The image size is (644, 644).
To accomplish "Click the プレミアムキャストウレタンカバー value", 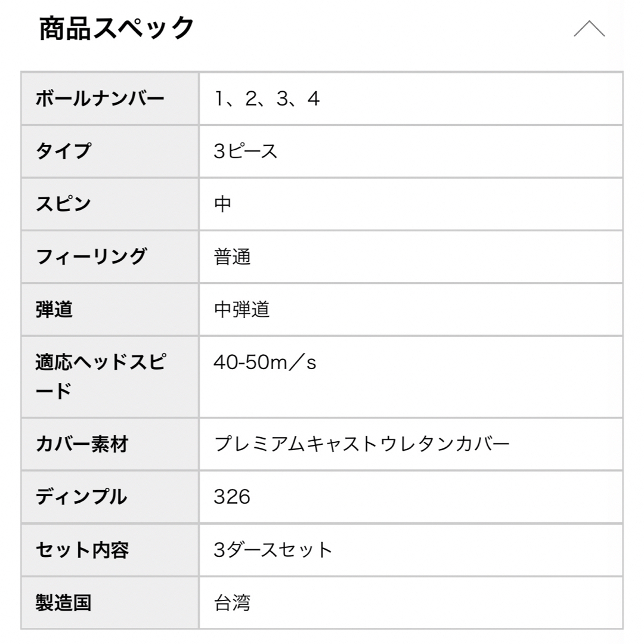I will (362, 444).
